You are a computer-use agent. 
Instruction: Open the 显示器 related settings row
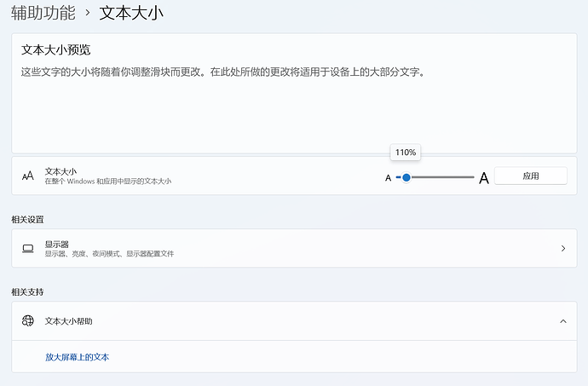tap(294, 248)
